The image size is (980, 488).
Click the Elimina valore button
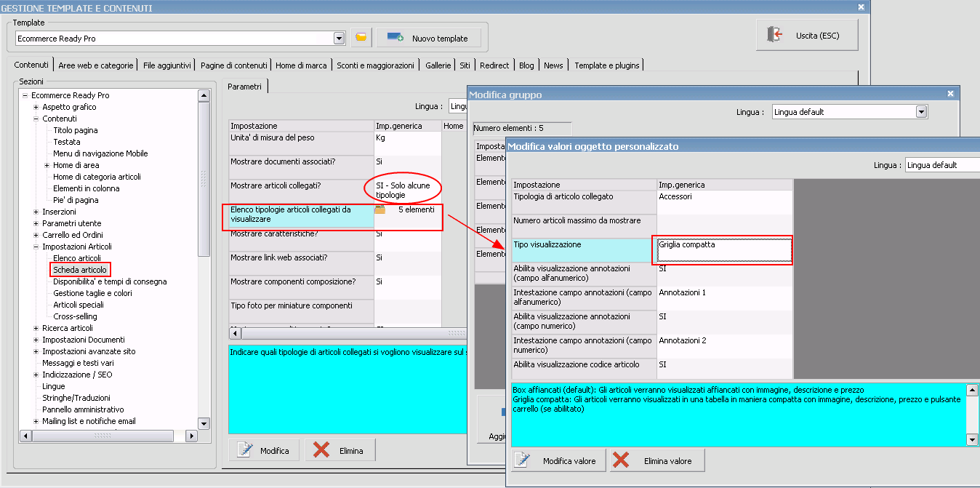(x=656, y=460)
